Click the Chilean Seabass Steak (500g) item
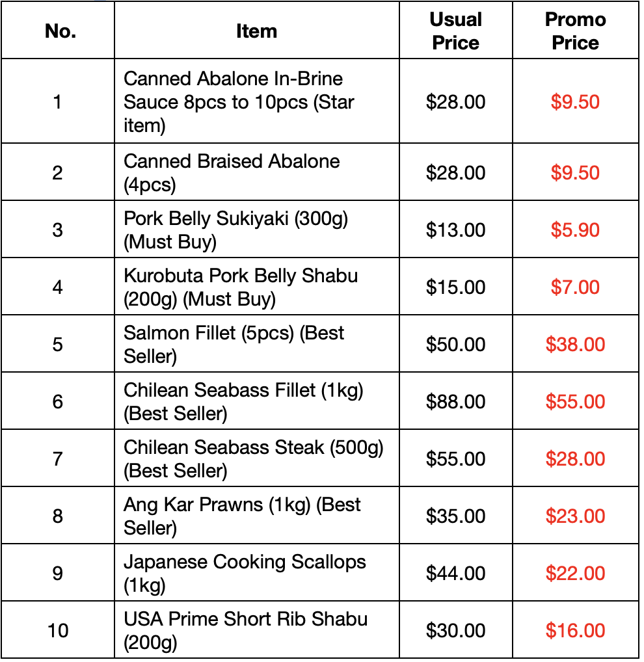Screen dimensions: 644x662 [x=254, y=459]
